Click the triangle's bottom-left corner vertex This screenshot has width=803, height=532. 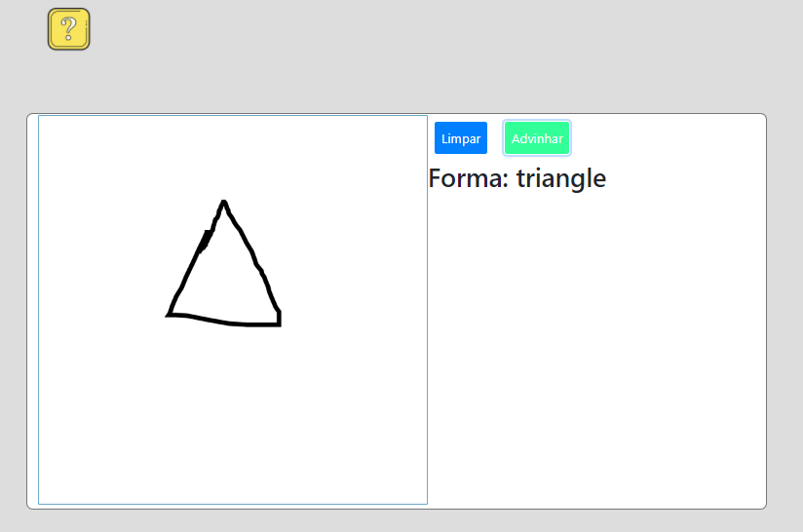pyautogui.click(x=170, y=315)
